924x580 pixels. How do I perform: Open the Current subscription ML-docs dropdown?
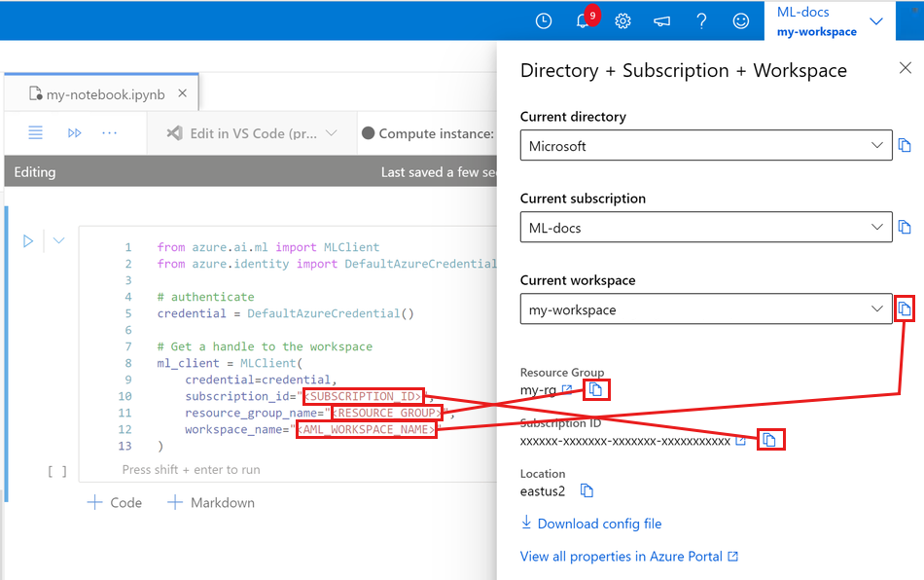click(706, 228)
